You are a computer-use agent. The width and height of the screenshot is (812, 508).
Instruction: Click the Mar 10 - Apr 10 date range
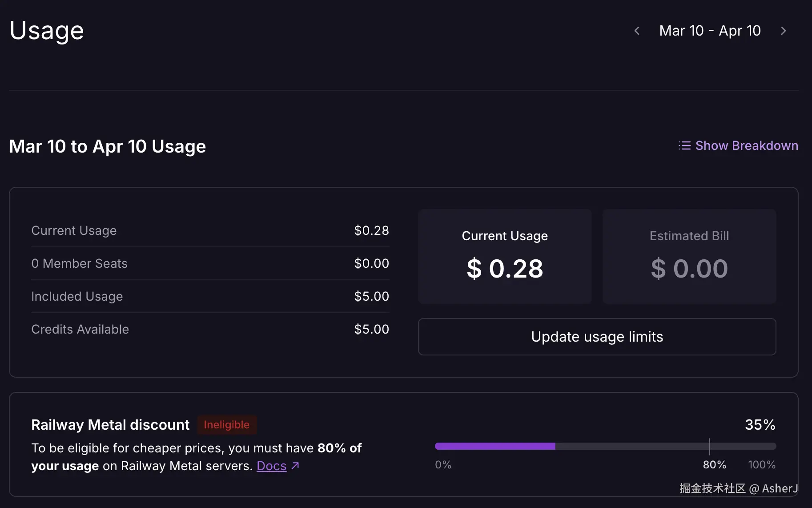click(710, 31)
